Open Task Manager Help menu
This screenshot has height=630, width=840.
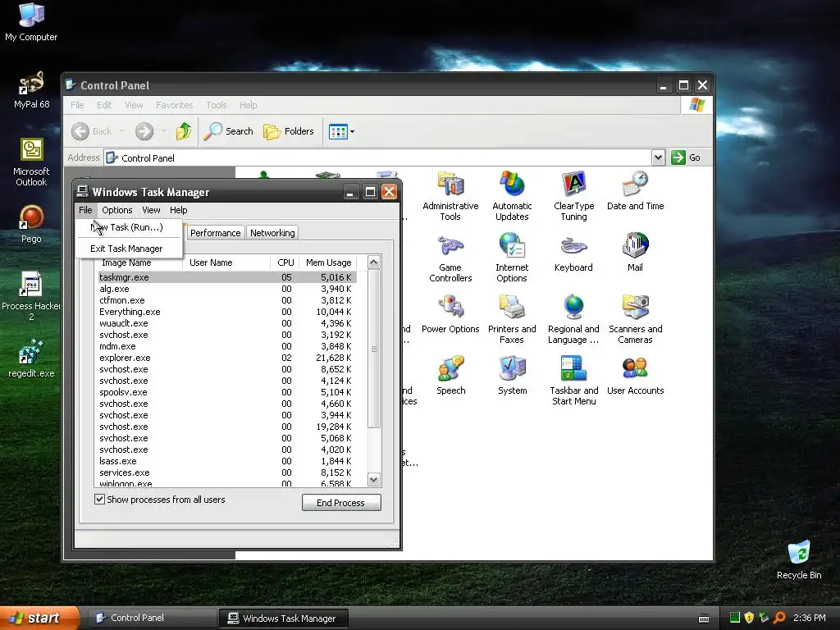[178, 210]
